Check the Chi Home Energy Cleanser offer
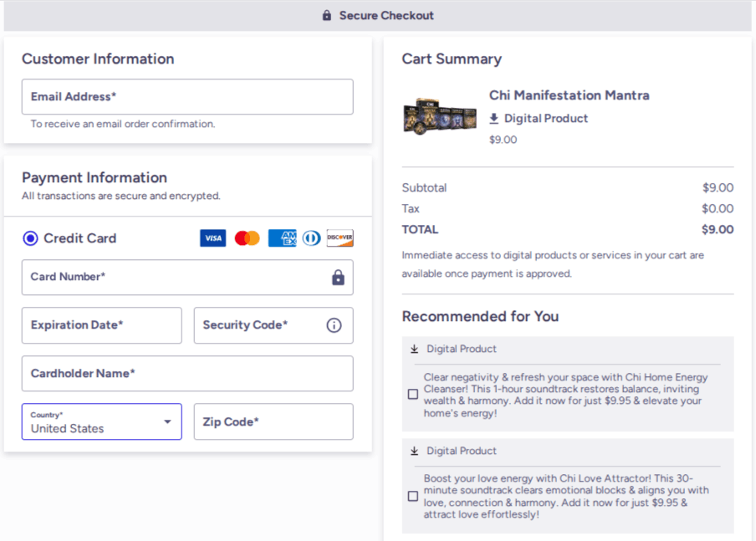Screen dimensions: 756x541 pyautogui.click(x=413, y=395)
